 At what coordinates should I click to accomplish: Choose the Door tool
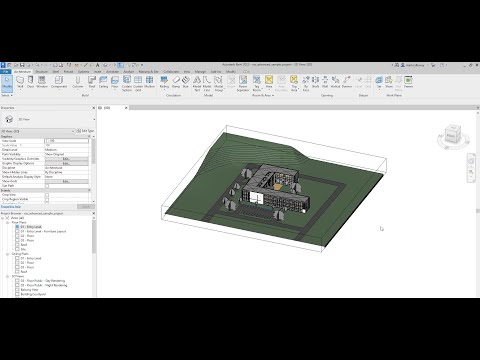[30, 82]
